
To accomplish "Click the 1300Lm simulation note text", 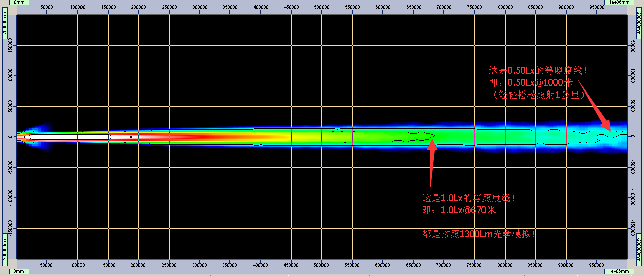I will [478, 234].
